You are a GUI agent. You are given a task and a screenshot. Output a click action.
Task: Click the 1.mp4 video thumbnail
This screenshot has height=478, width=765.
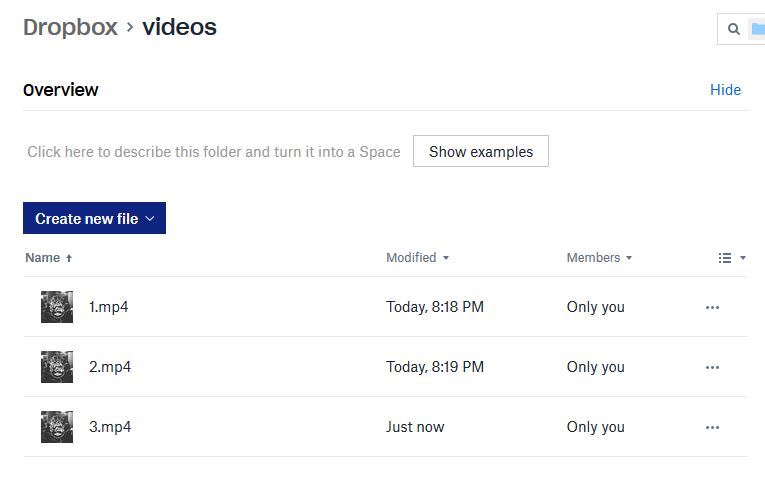tap(57, 307)
